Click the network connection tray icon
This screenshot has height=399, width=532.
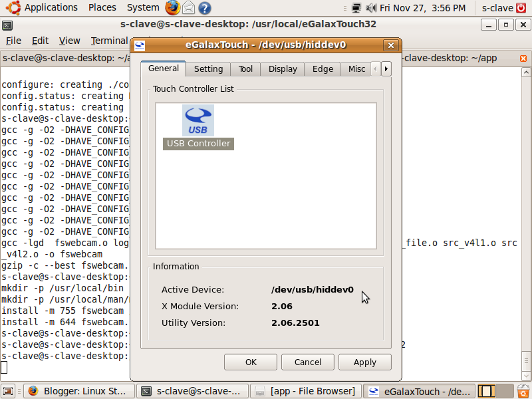pyautogui.click(x=356, y=8)
